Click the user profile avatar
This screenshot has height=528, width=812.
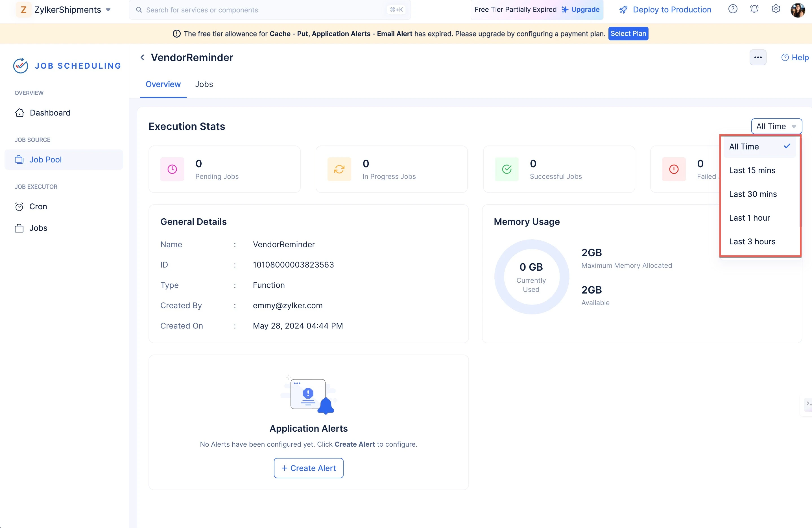click(x=798, y=10)
